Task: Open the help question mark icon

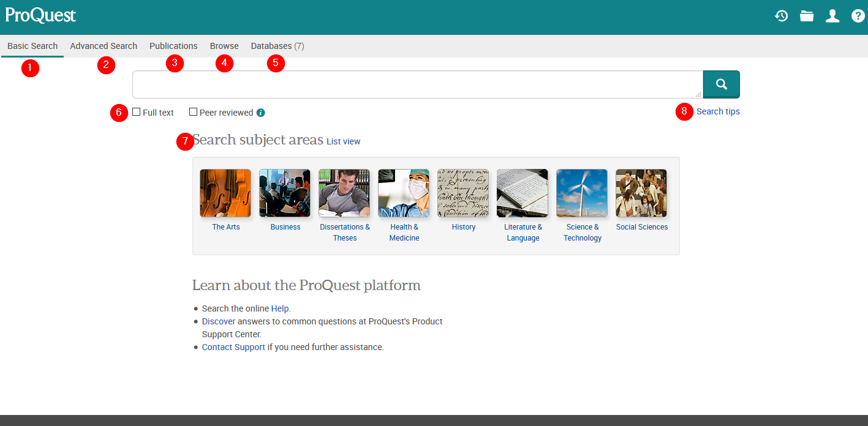Action: pyautogui.click(x=858, y=17)
